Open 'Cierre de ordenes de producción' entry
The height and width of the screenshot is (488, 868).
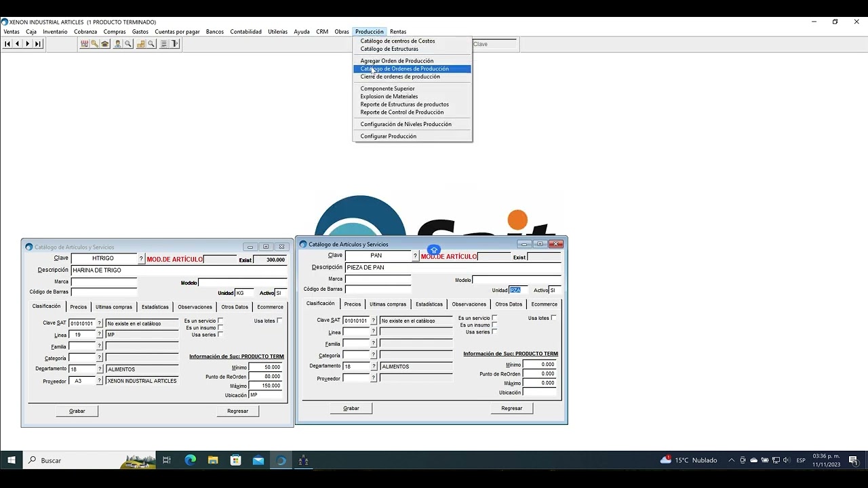point(412,77)
